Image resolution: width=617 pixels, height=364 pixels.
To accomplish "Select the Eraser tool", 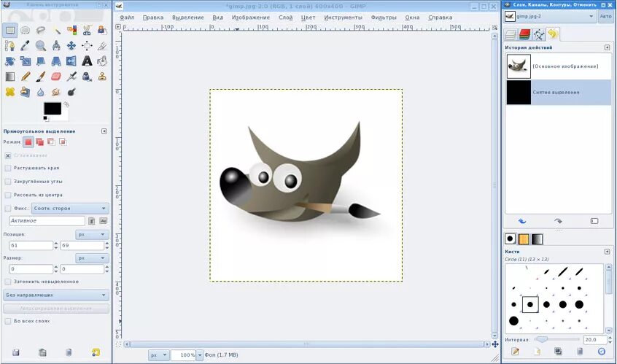I will tap(56, 77).
